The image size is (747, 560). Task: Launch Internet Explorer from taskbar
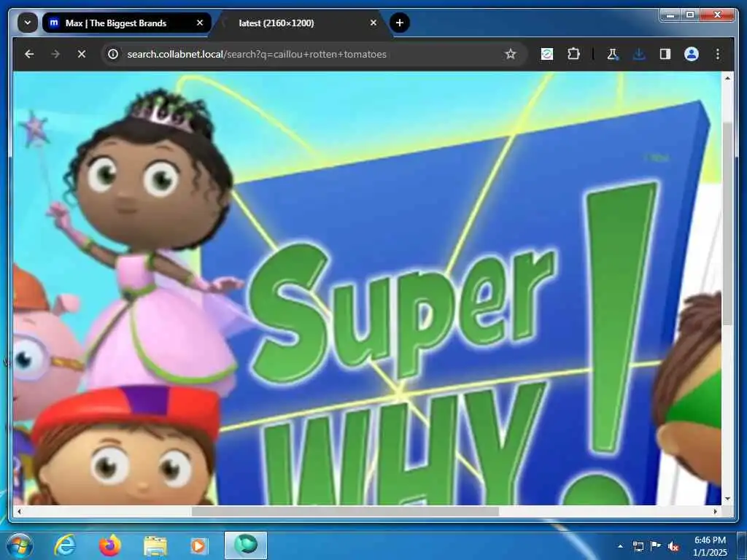65,545
